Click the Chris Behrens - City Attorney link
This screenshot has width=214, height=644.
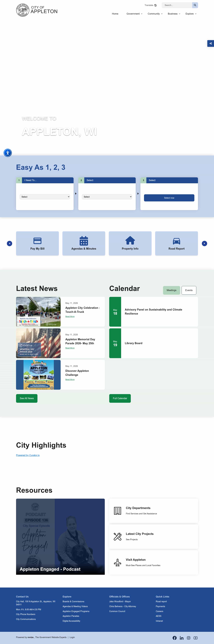(x=122, y=606)
